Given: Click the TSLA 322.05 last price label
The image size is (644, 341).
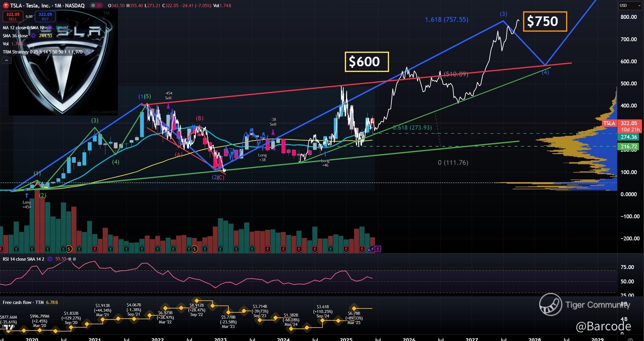Looking at the screenshot, I should tap(621, 123).
